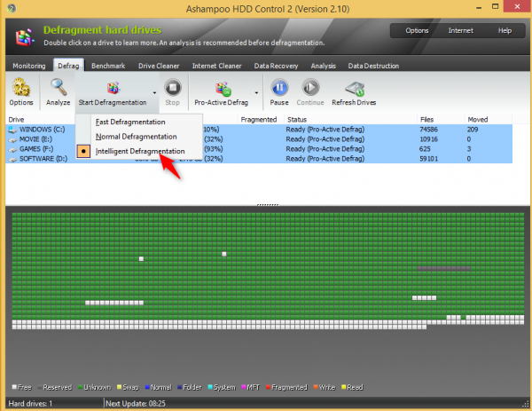
Task: Click the SOFTWARE (D:) drive icon
Action: pos(12,159)
